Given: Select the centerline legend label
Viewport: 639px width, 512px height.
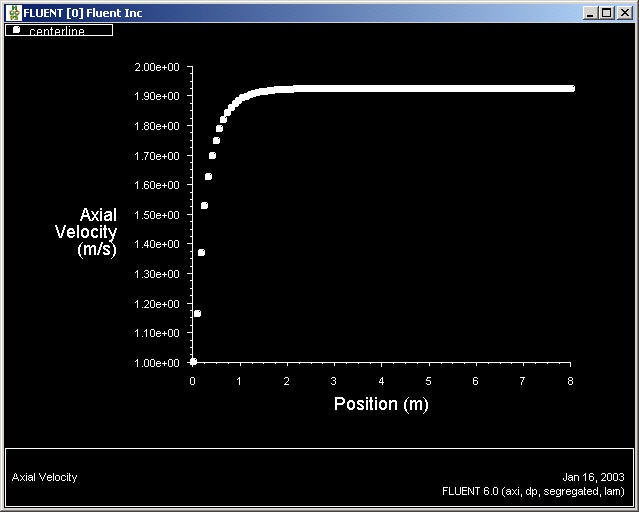Looking at the screenshot, I should click(57, 31).
